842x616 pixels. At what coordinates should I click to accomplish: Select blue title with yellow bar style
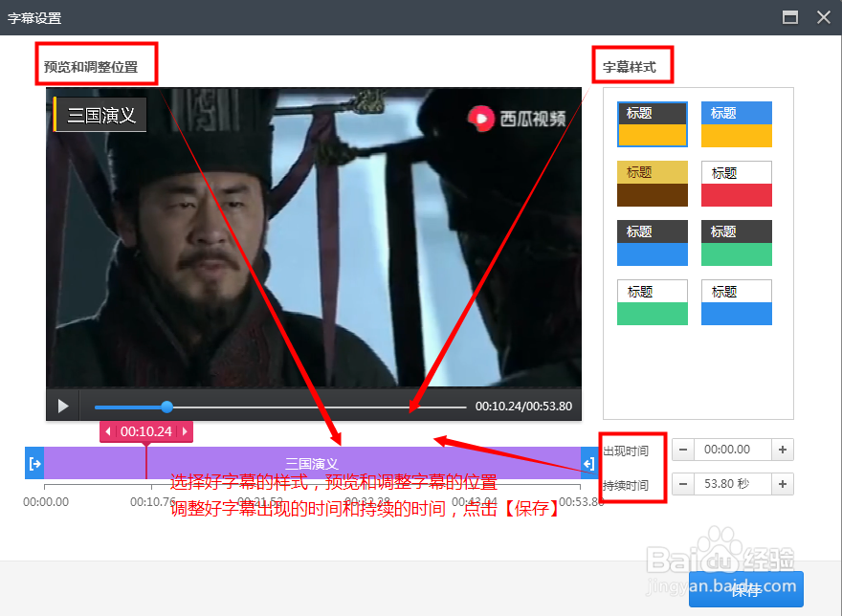coord(737,124)
